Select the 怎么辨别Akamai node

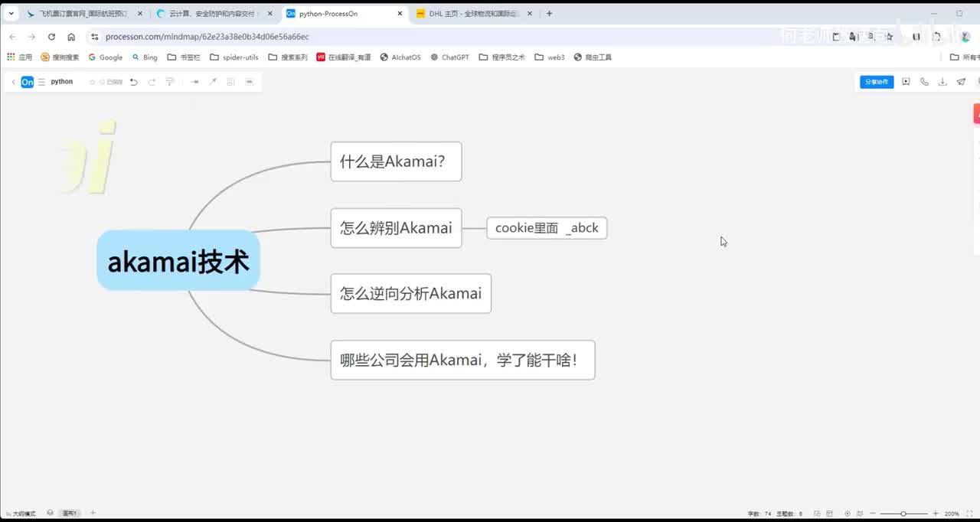click(396, 228)
